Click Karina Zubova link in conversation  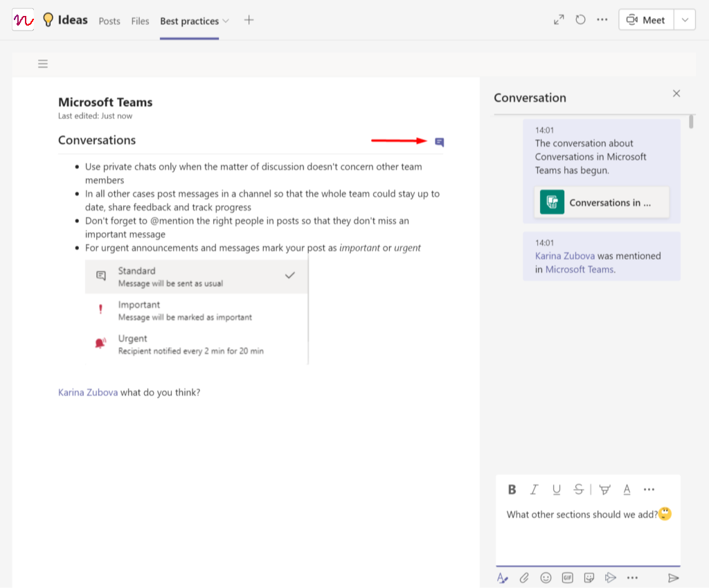coord(565,256)
